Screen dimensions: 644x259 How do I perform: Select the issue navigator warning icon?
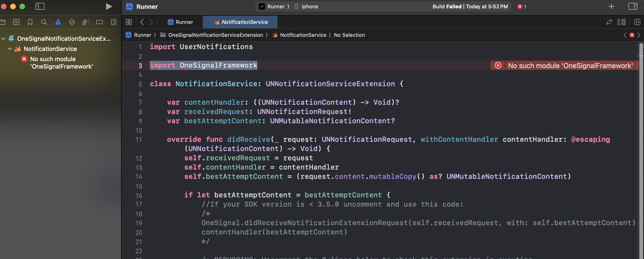(x=58, y=22)
